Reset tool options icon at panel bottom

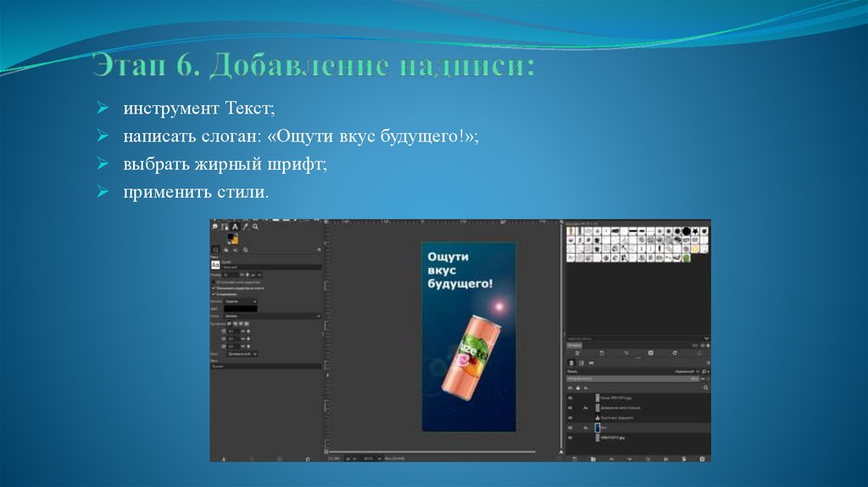[308, 459]
